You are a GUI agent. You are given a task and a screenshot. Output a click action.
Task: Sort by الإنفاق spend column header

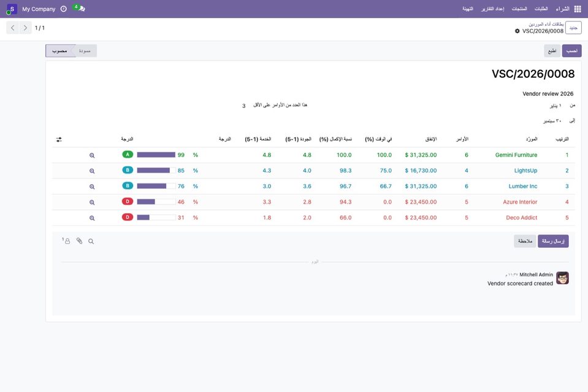click(x=431, y=139)
